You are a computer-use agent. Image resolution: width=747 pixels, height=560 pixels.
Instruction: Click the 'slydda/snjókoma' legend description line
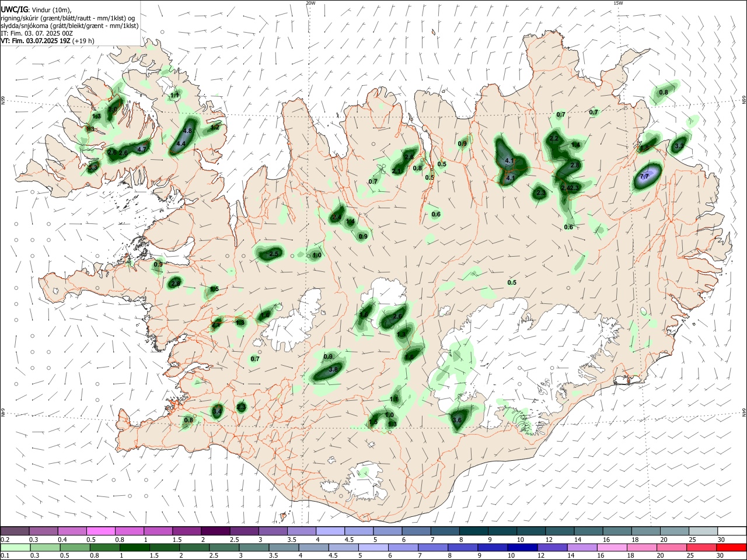click(x=69, y=26)
